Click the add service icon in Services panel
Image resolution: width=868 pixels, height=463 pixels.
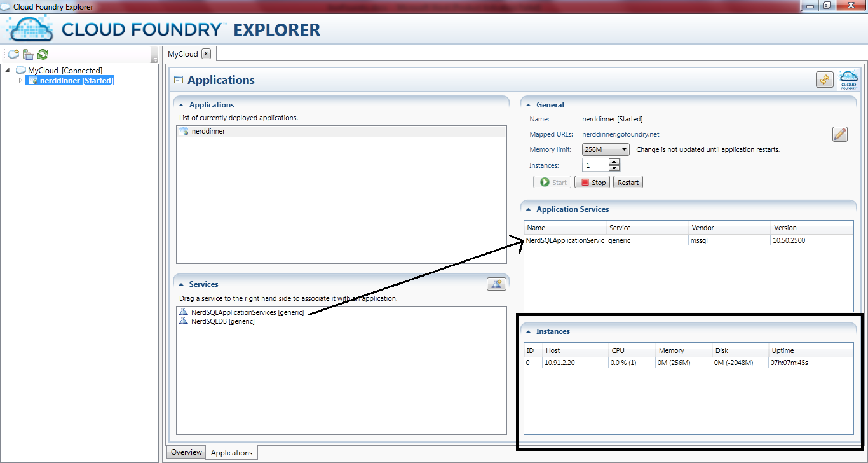[x=496, y=284]
